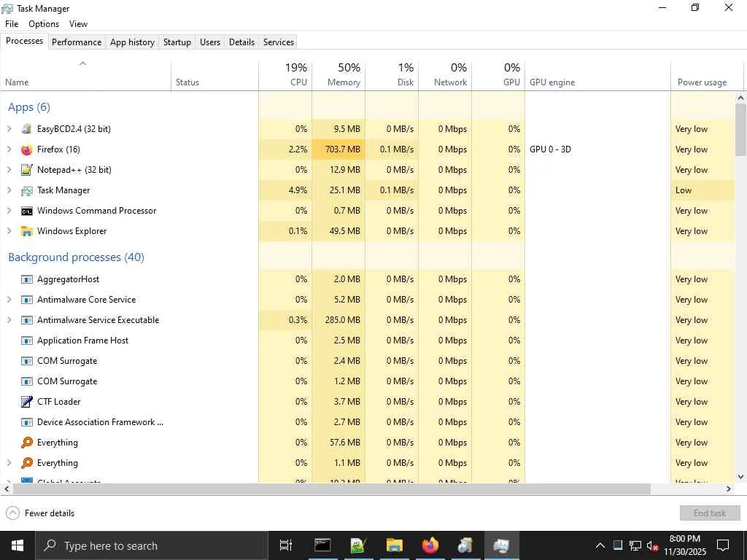Click the Task Manager taskbar button

click(x=502, y=545)
